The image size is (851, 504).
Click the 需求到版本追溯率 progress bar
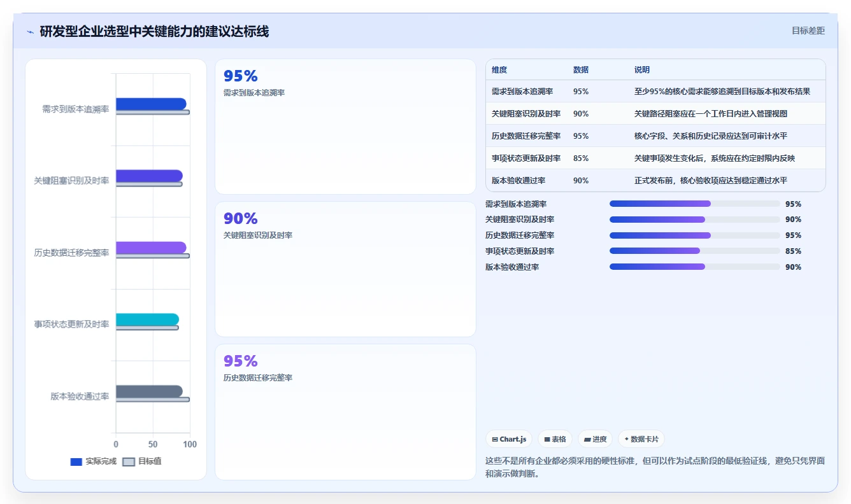click(695, 204)
